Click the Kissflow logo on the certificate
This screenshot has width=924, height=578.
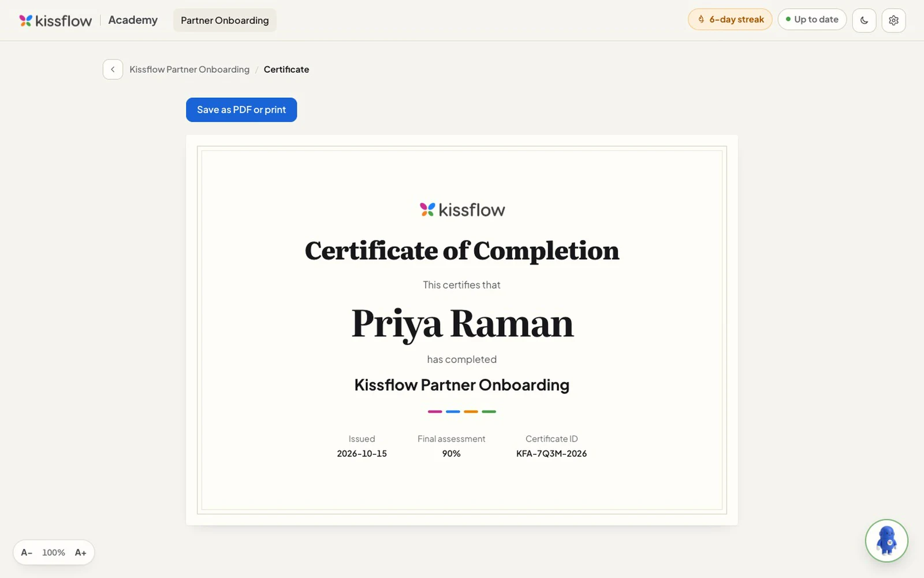(462, 210)
